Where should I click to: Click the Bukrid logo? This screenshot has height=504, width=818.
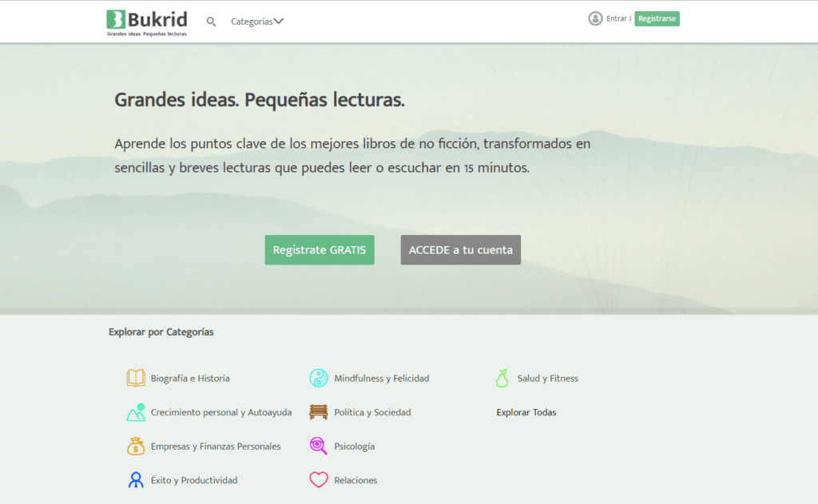coord(147,23)
